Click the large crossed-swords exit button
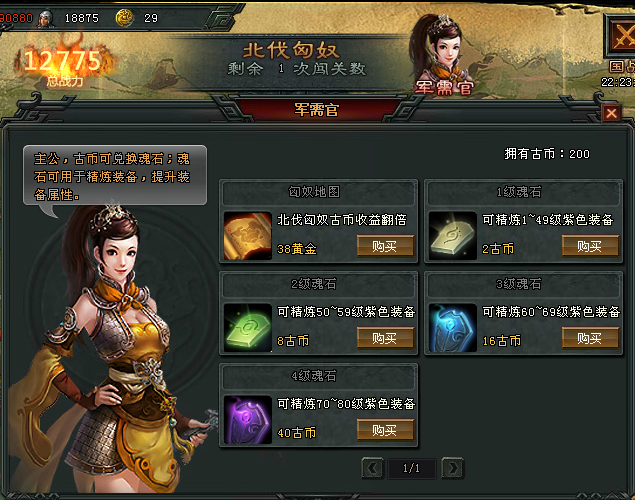Image resolution: width=635 pixels, height=500 pixels. (x=620, y=36)
